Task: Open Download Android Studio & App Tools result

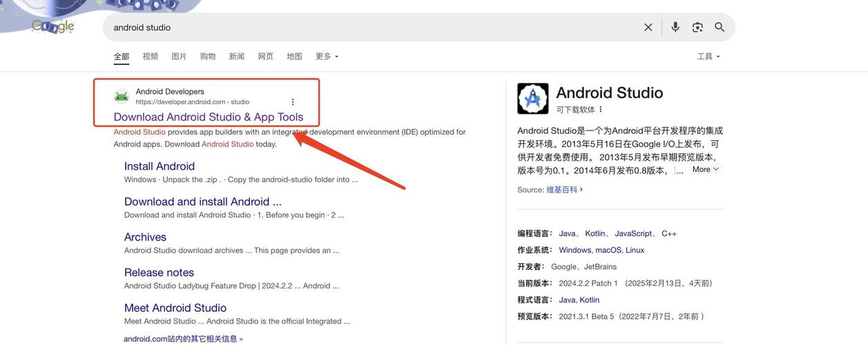Action: coord(208,117)
